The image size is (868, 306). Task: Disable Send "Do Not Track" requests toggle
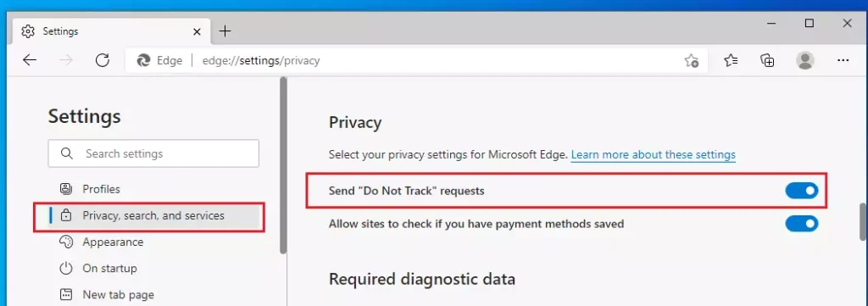point(802,191)
